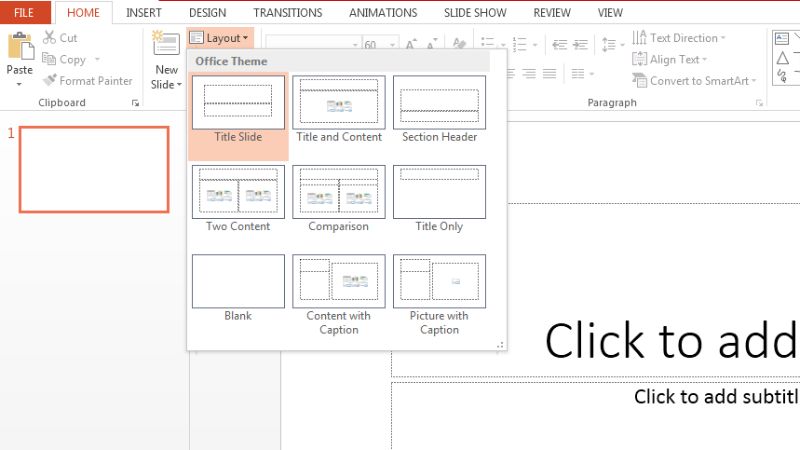Apply the Comparison layout
Viewport: 800px width, 450px height.
tap(339, 199)
